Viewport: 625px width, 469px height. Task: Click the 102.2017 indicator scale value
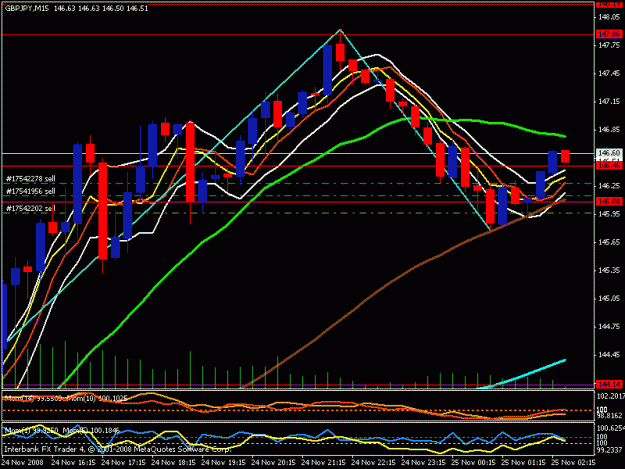(611, 396)
